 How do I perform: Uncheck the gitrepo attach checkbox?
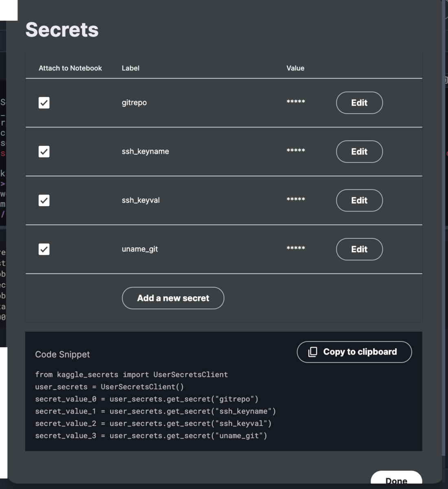(44, 103)
